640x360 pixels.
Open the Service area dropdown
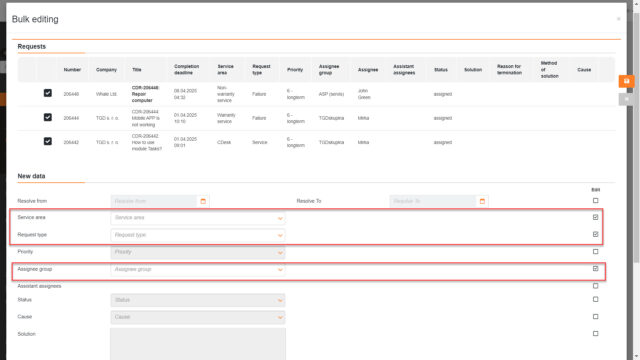[198, 218]
